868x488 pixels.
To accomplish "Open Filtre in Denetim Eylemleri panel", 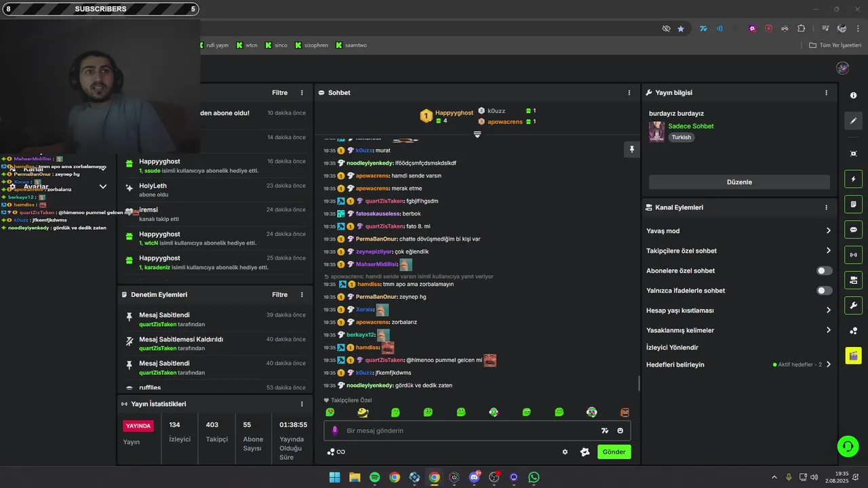I will (x=279, y=295).
